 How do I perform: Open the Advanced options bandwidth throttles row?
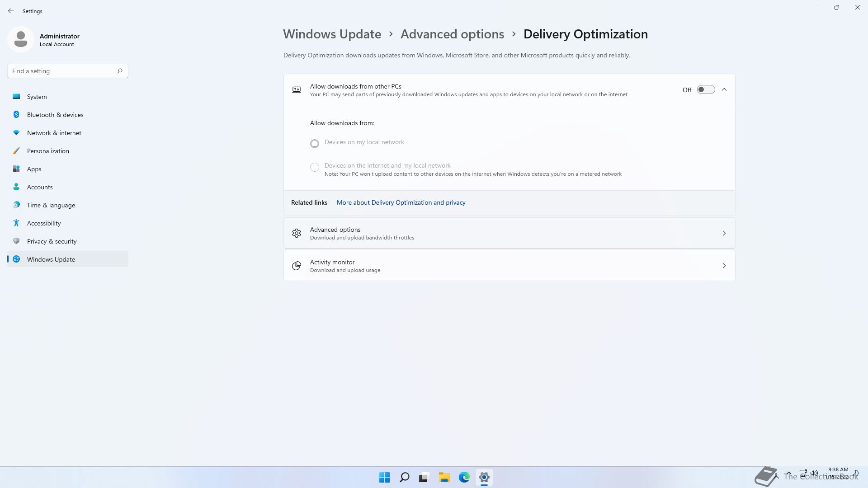pos(509,233)
